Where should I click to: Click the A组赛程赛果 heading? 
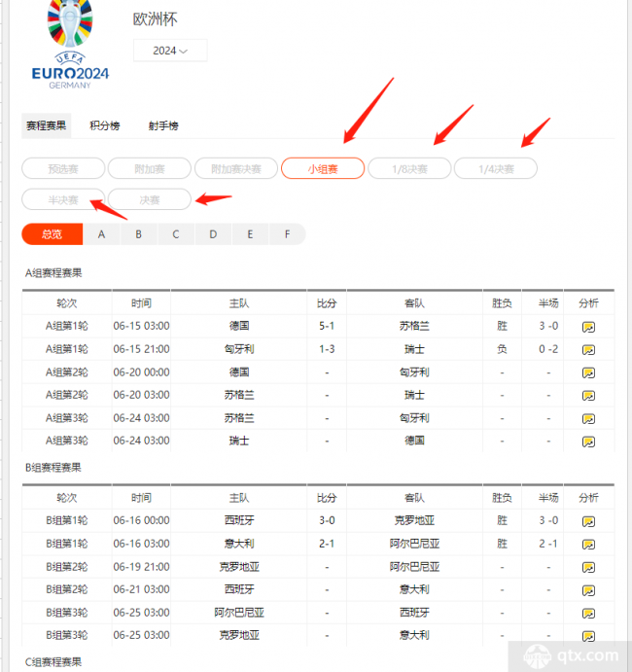click(x=53, y=273)
